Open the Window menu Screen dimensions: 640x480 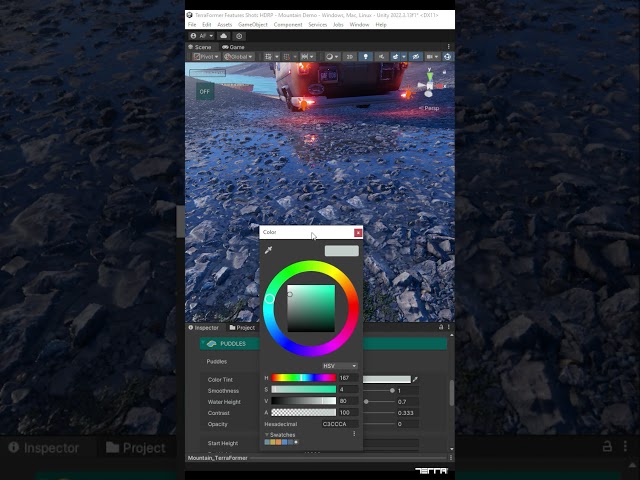tap(359, 24)
